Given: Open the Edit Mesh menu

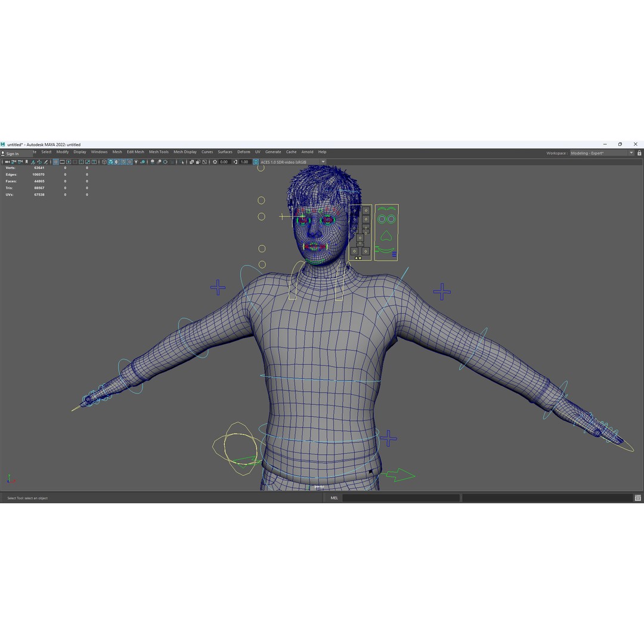Looking at the screenshot, I should 135,152.
